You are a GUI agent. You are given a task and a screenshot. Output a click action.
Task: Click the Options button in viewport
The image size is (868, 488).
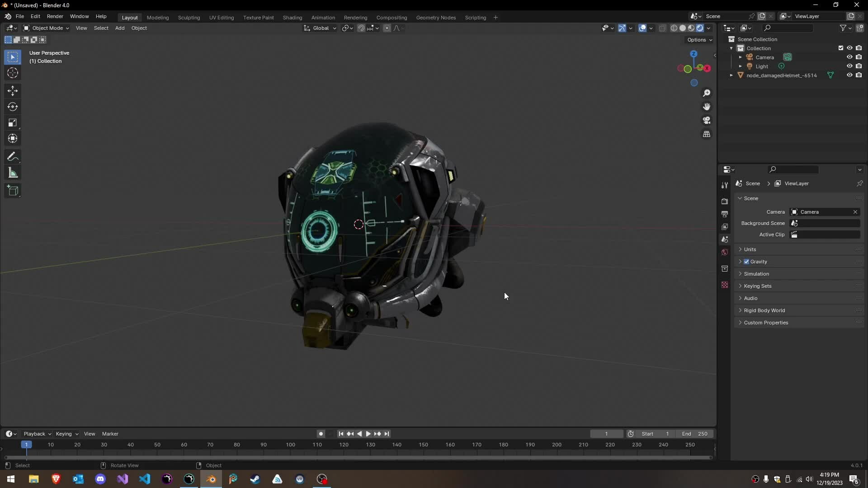click(x=699, y=40)
